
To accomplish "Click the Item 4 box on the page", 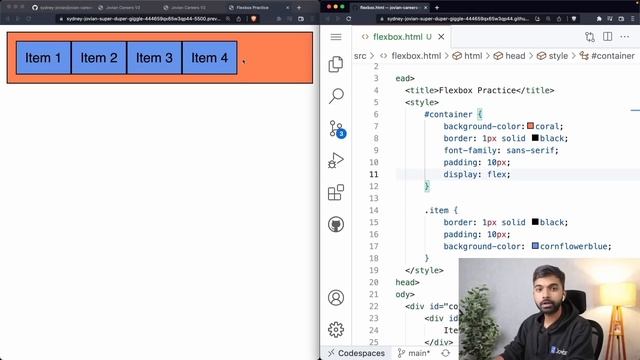I will click(210, 58).
